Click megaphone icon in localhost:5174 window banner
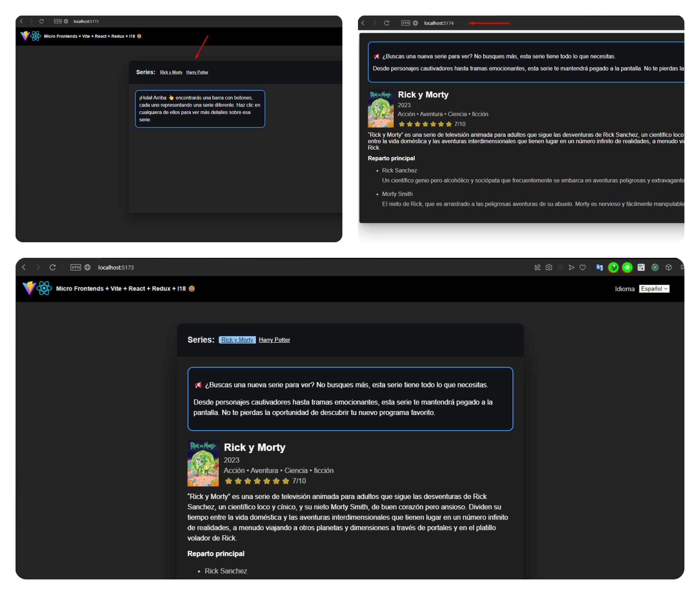This screenshot has width=700, height=595. [377, 56]
